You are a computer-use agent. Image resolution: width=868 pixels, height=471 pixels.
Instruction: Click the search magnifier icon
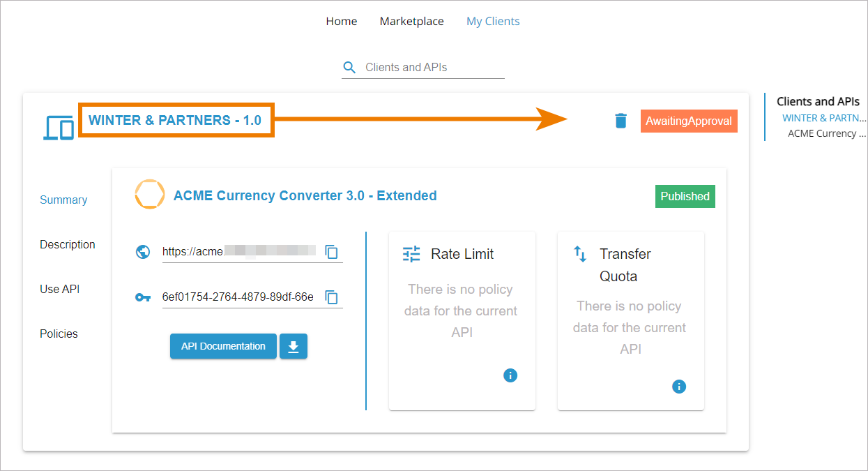tap(350, 68)
